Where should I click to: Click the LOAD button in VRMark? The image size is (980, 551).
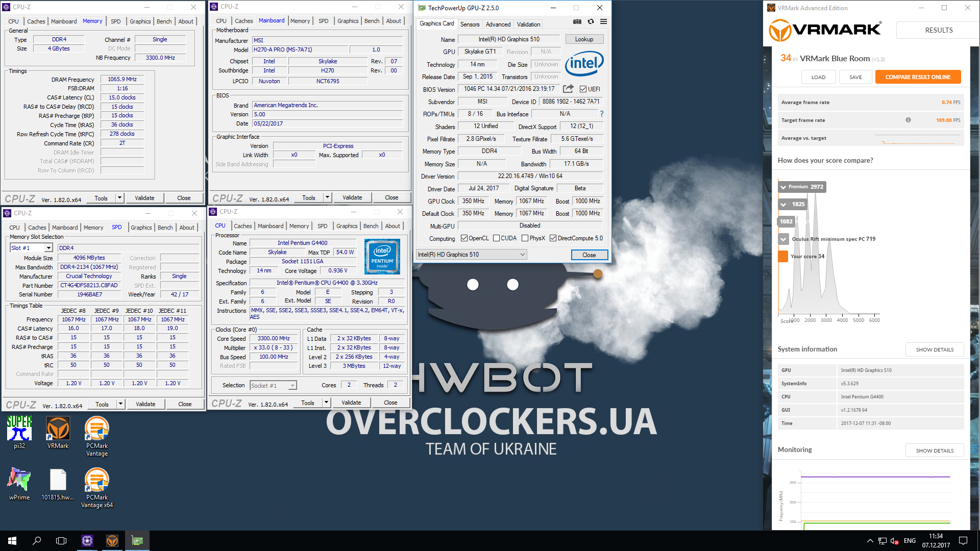(818, 77)
